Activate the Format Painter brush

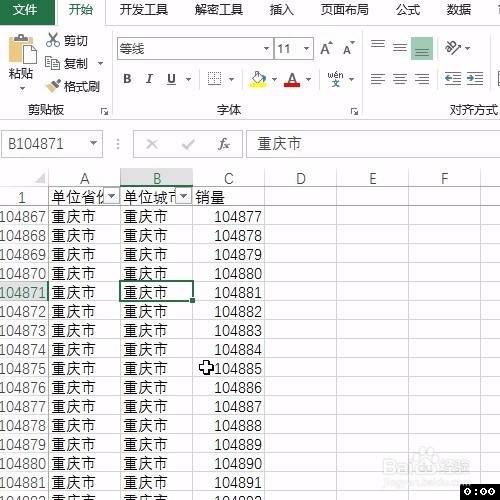coord(53,86)
